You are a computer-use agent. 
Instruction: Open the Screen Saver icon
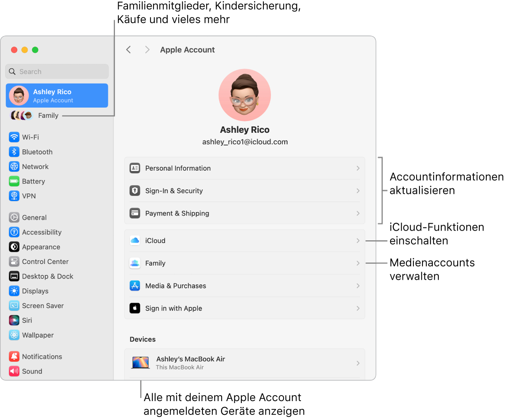click(14, 305)
